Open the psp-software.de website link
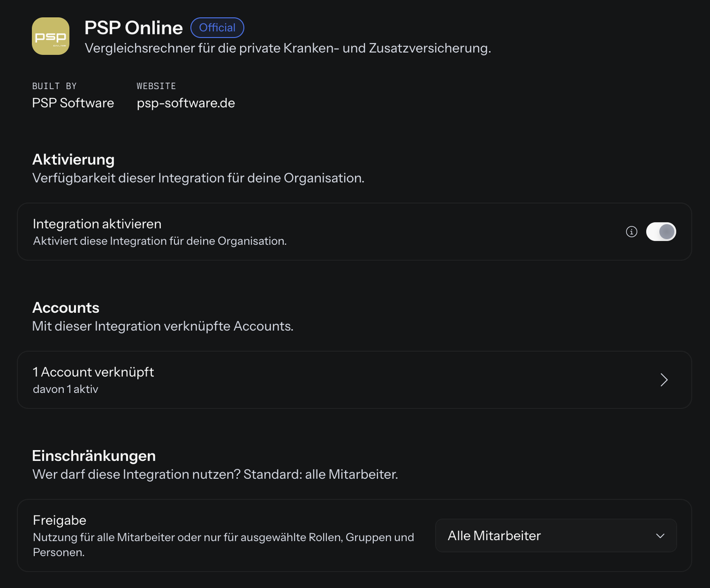Screen dimensions: 710x588 186,103
